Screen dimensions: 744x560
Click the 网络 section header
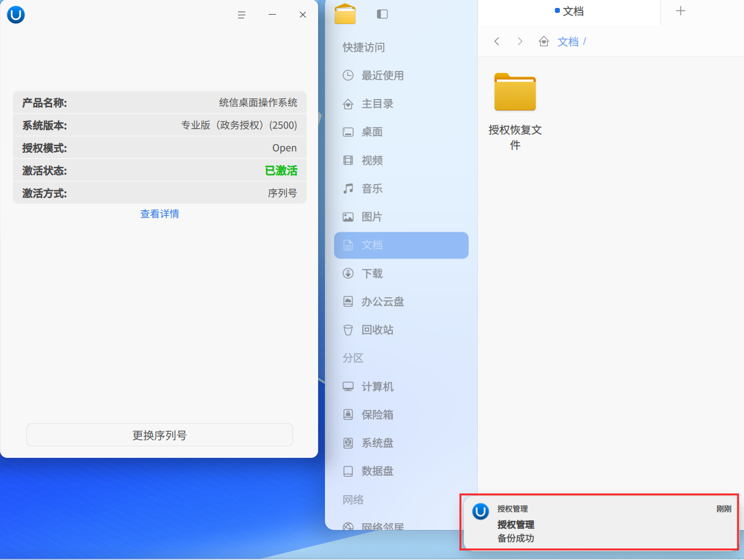(353, 500)
